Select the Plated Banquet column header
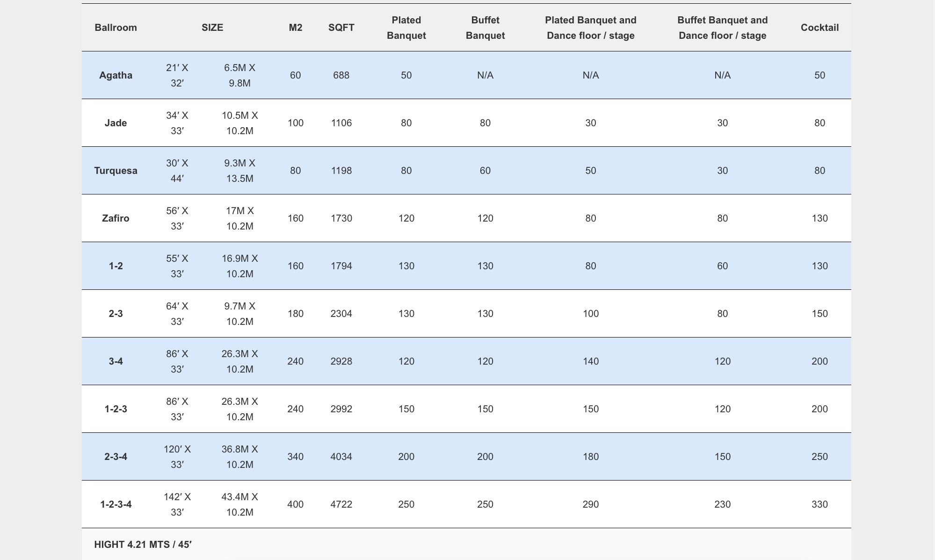Image resolution: width=935 pixels, height=560 pixels. (x=406, y=28)
